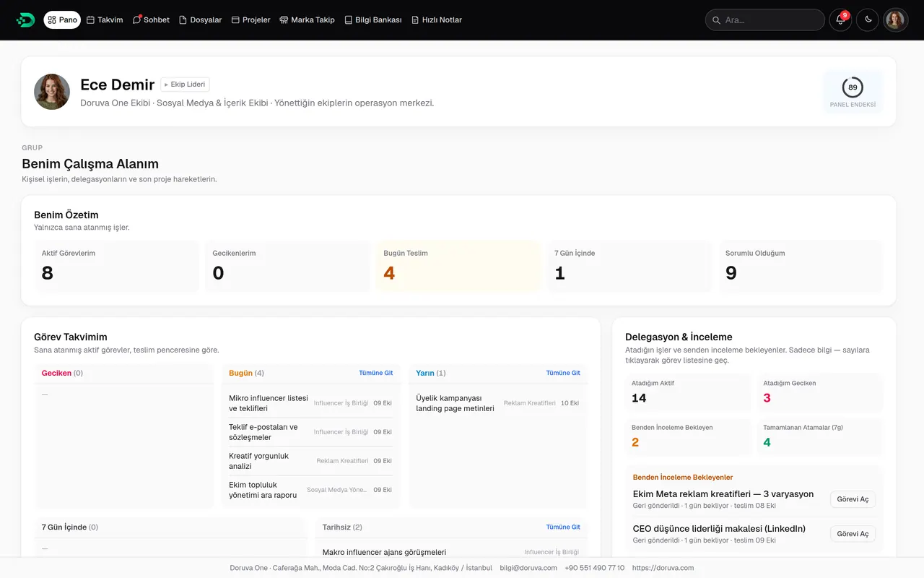Image resolution: width=924 pixels, height=578 pixels.
Task: Go to the Projeler menu item
Action: click(x=250, y=20)
